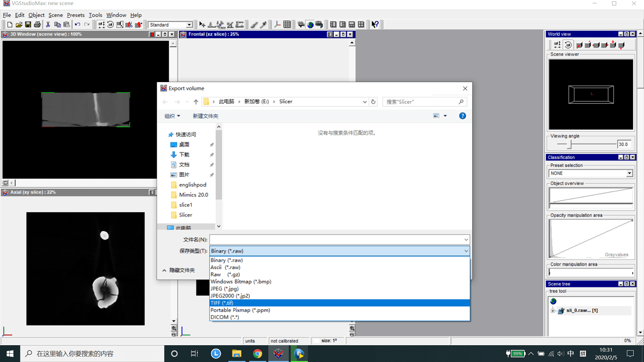644x362 pixels.
Task: Open the Object menu
Action: 36,14
